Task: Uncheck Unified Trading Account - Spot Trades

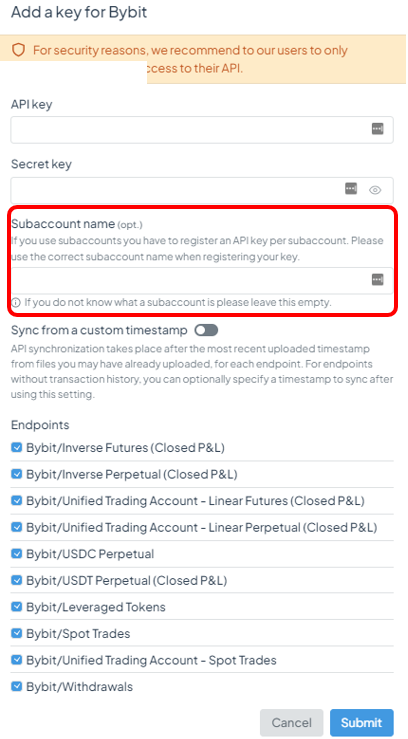Action: pos(16,660)
